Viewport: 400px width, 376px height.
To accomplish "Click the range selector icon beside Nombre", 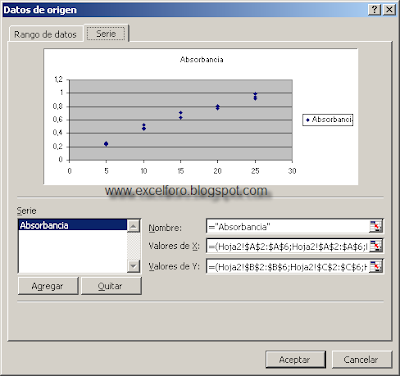I will coord(376,227).
